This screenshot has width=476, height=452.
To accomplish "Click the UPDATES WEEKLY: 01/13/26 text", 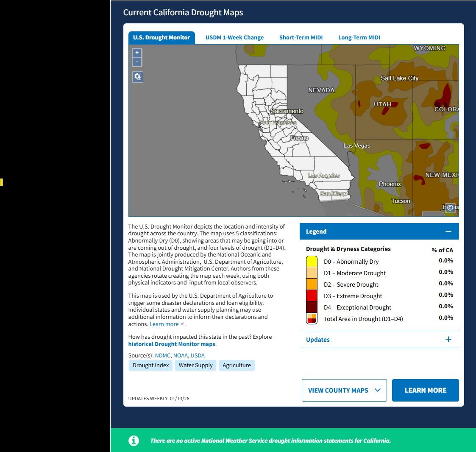I will (159, 399).
